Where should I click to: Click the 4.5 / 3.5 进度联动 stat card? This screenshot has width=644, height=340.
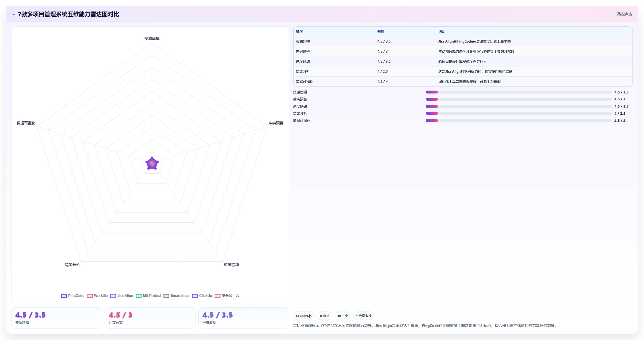point(244,318)
